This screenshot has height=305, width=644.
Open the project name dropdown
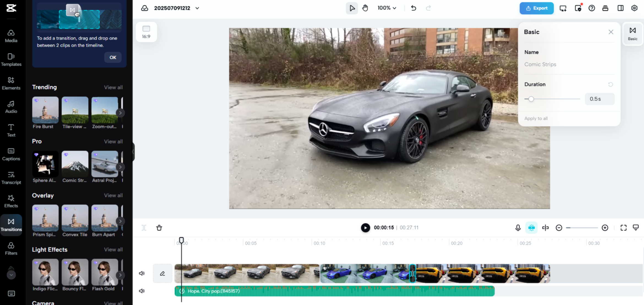click(x=197, y=8)
